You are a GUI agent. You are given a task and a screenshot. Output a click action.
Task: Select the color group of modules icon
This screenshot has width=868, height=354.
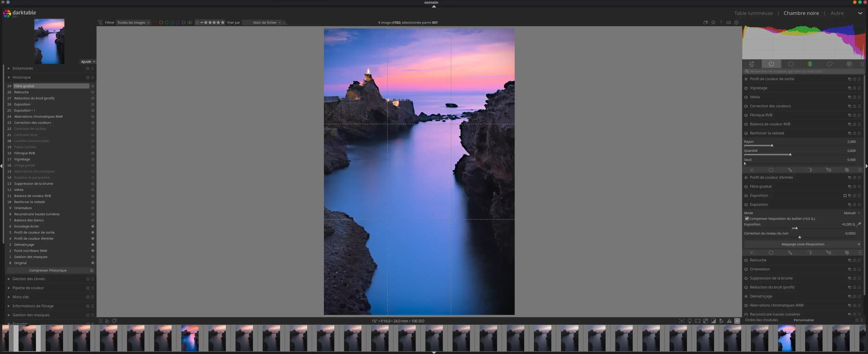coord(810,64)
